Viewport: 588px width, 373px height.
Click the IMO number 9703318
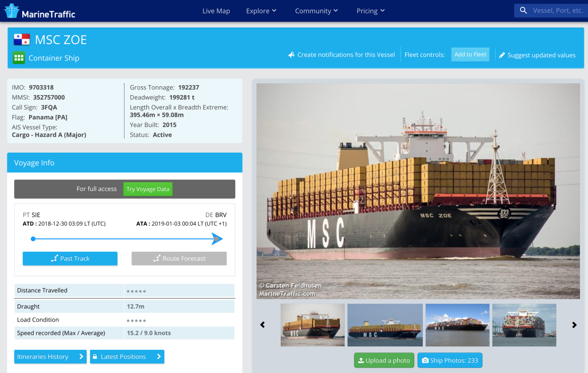[41, 88]
